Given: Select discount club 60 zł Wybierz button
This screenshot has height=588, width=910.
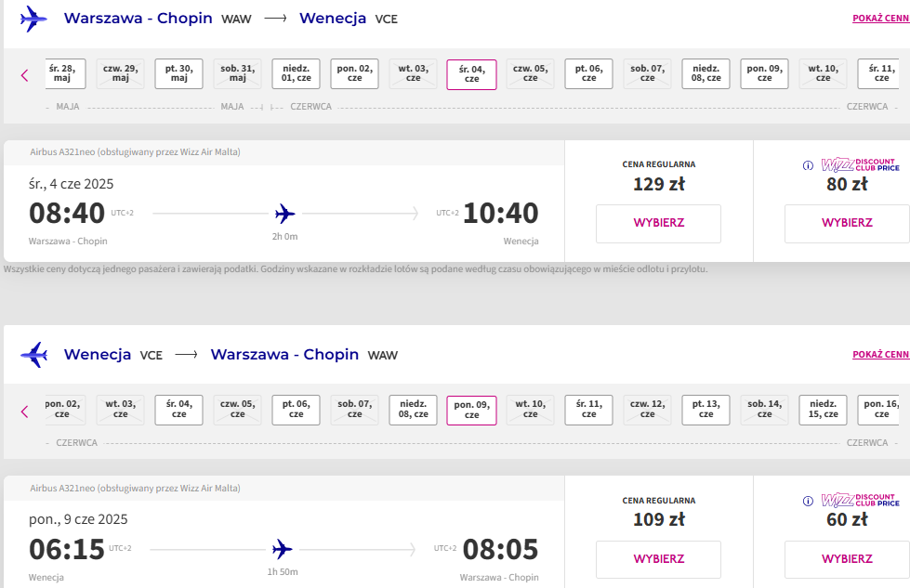Looking at the screenshot, I should [x=848, y=559].
